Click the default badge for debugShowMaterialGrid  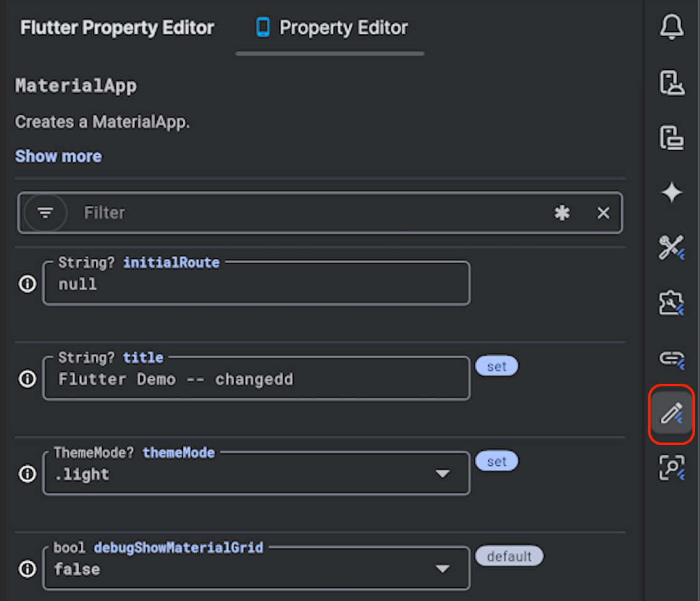[x=510, y=556]
